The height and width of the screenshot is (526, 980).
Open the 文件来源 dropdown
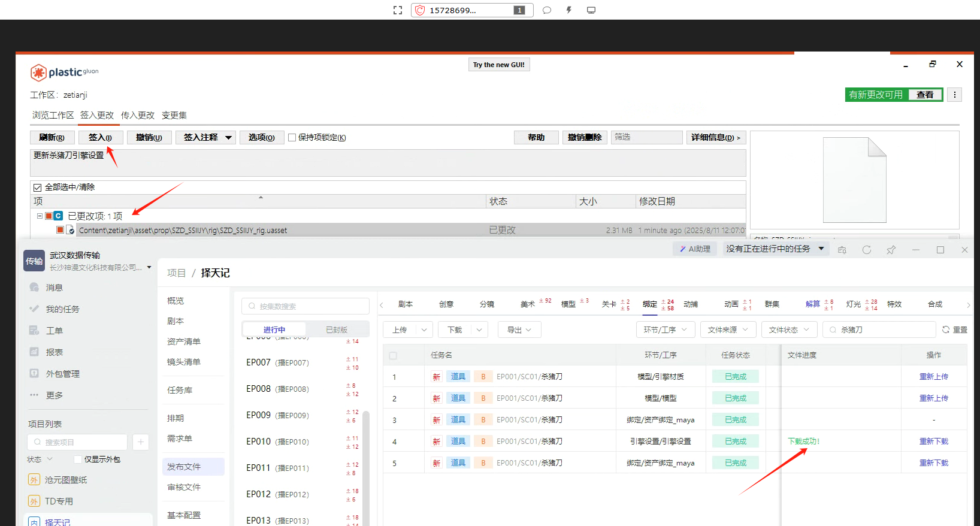(728, 330)
